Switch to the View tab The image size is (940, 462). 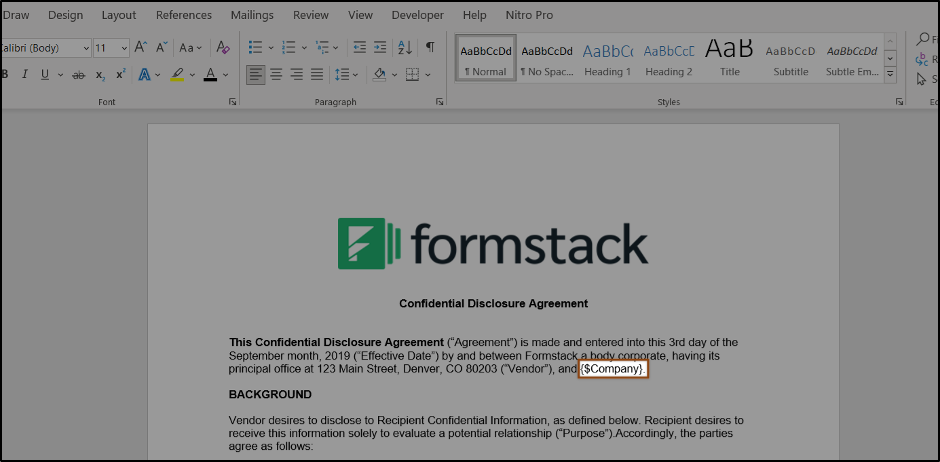click(360, 15)
